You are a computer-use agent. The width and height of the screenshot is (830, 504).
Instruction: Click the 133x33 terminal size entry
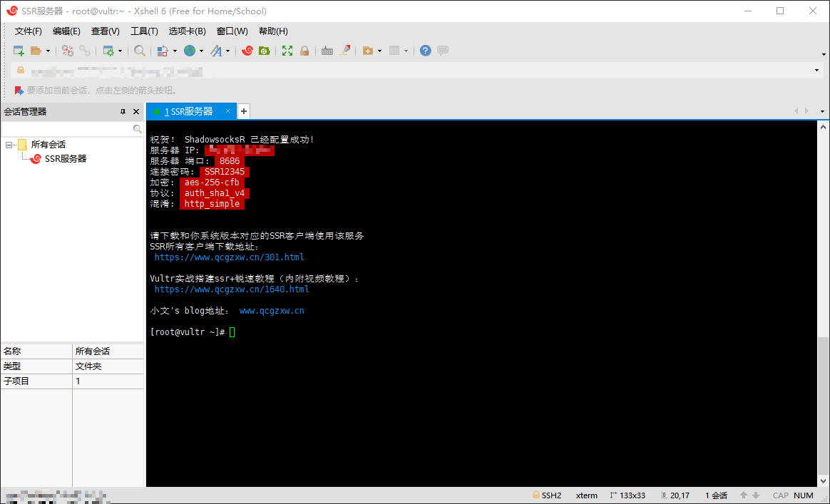pyautogui.click(x=627, y=495)
